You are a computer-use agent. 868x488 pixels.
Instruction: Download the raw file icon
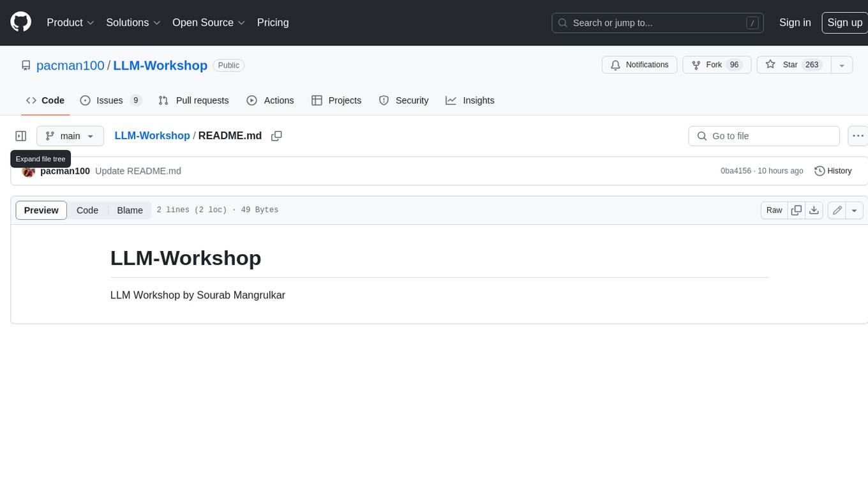pos(814,210)
